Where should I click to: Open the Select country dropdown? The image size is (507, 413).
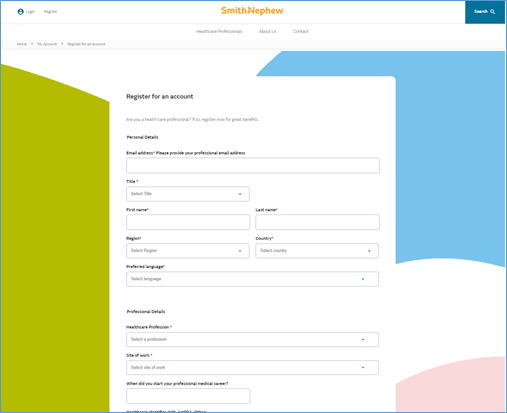[317, 251]
